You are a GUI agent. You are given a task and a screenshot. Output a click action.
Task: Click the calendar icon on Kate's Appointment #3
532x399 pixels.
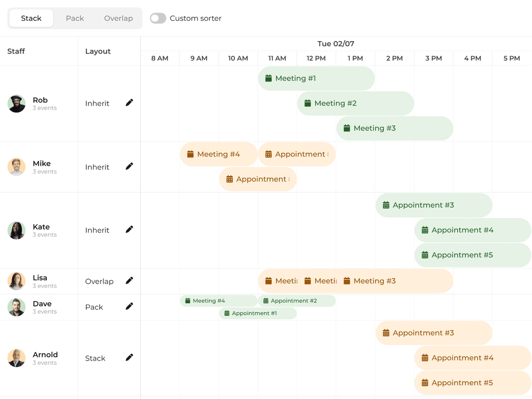pos(386,205)
